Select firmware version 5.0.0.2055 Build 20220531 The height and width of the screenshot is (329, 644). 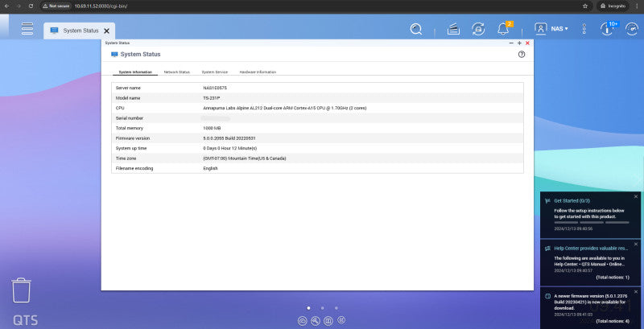click(x=229, y=138)
